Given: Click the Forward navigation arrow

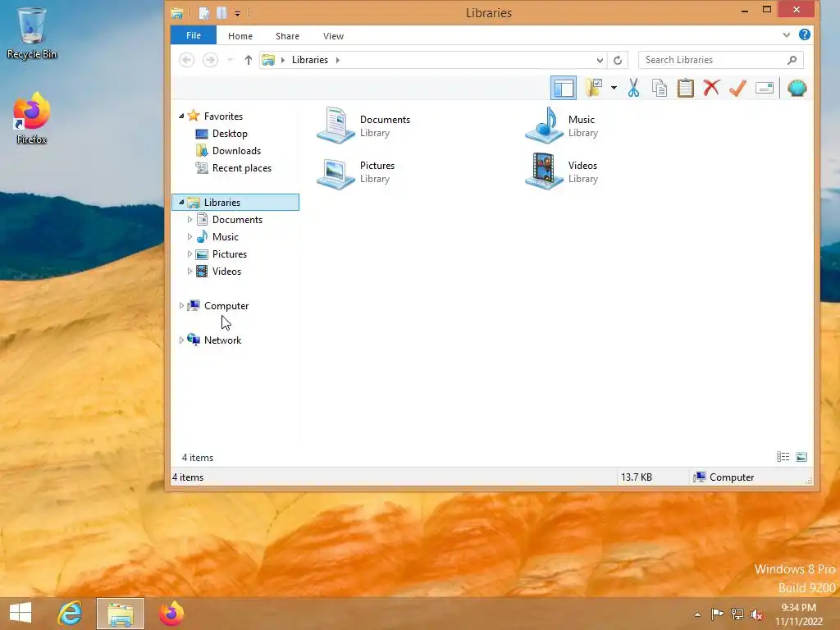Looking at the screenshot, I should (x=210, y=59).
